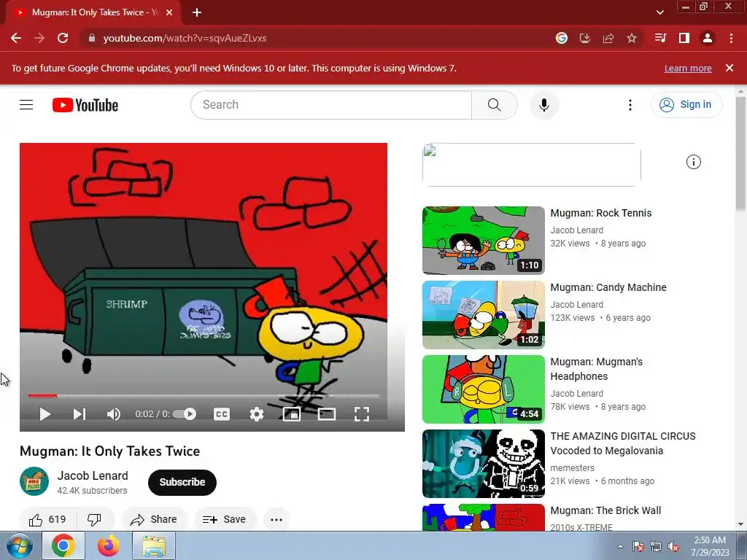
Task: View site information lock icon
Action: coord(91,38)
